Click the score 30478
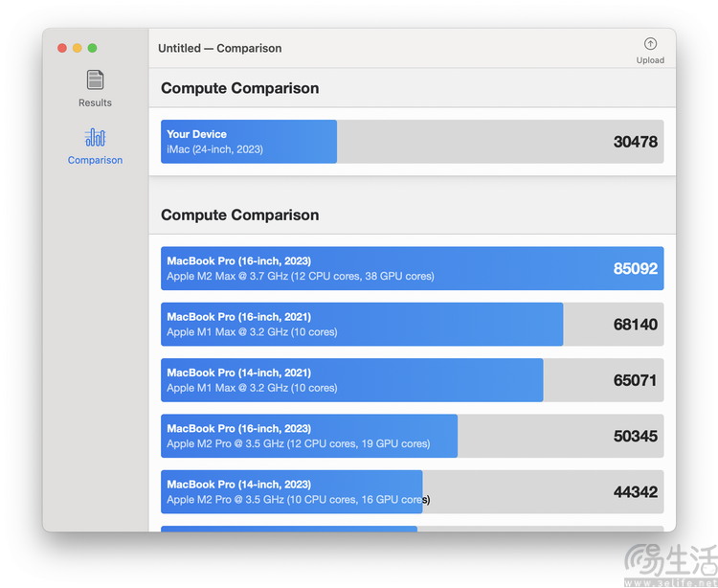Viewport: 718px width, 588px height. (x=636, y=142)
